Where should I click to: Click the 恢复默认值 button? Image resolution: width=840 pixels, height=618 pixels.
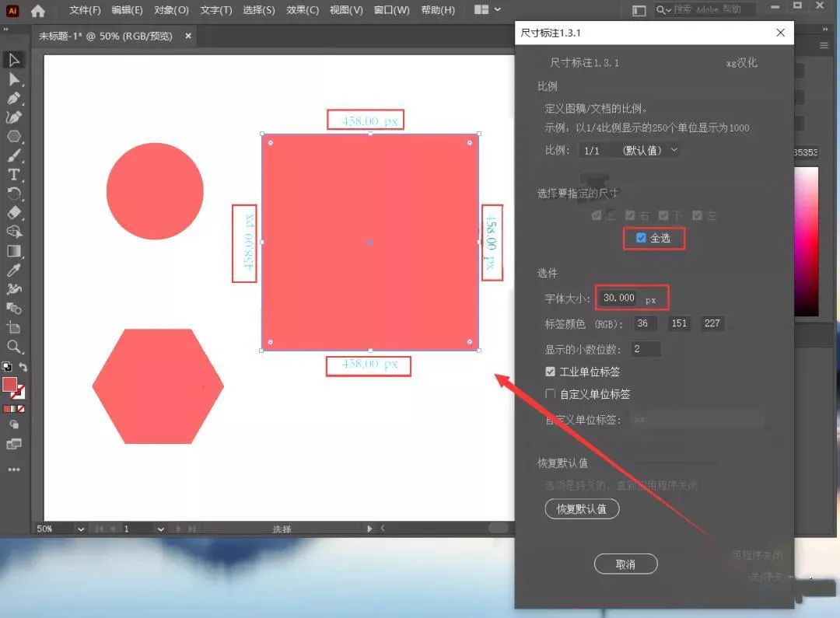tap(582, 509)
